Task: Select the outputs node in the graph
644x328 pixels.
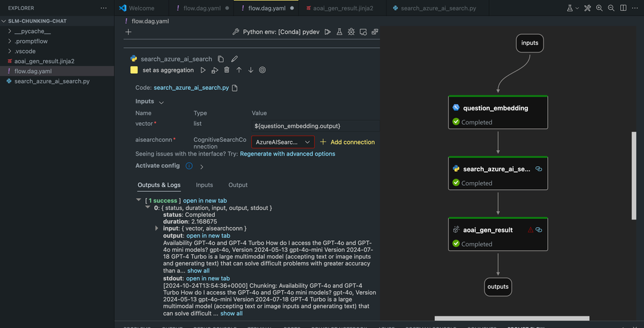Action: point(498,287)
